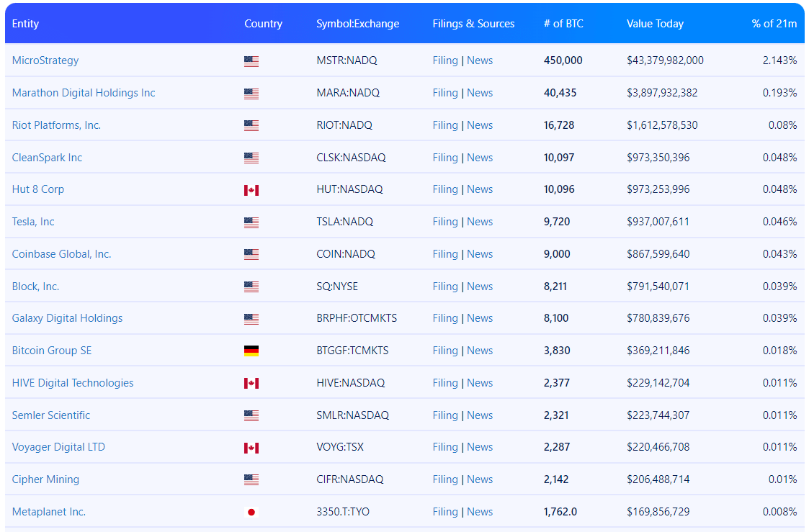Click the US flag in the Semler Scientific row

coord(251,415)
